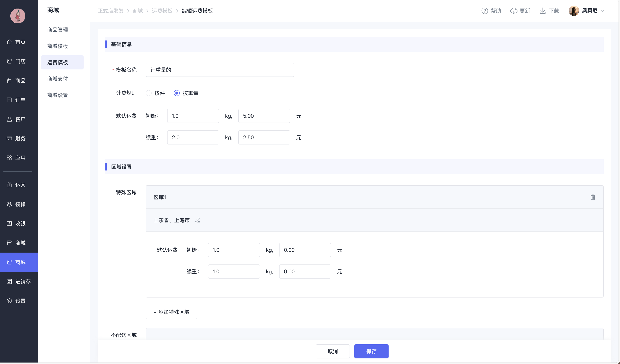The height and width of the screenshot is (364, 620).
Task: Open the 进销存 inventory icon
Action: (9, 282)
